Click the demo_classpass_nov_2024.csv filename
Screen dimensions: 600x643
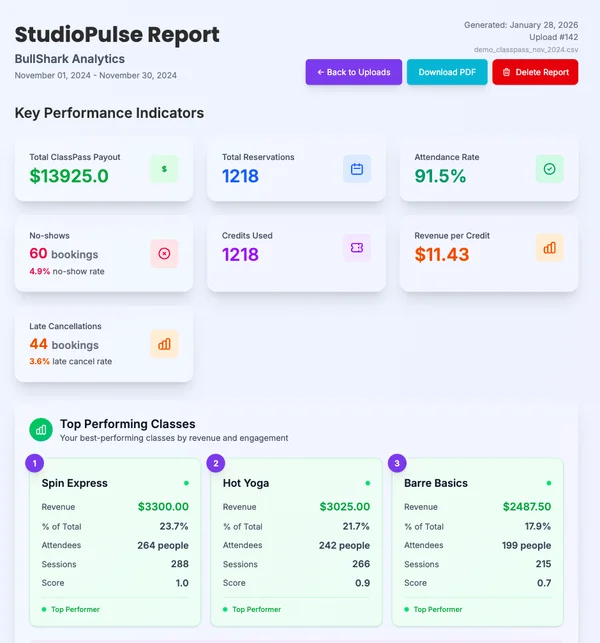coord(527,49)
